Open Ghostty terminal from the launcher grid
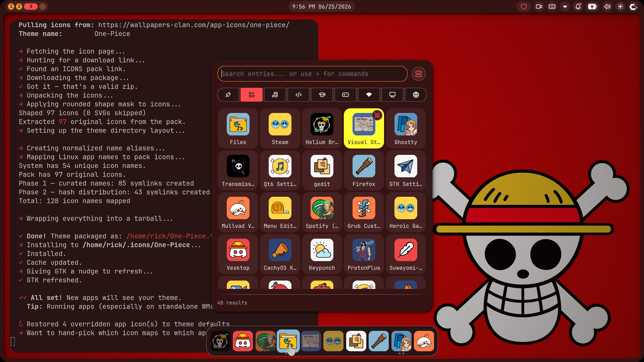This screenshot has width=644, height=362. coord(406,128)
